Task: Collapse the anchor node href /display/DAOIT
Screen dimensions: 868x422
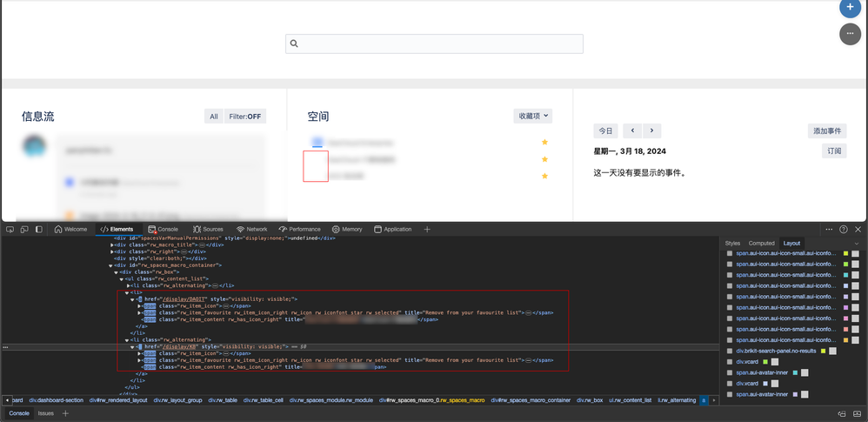Action: (x=133, y=299)
